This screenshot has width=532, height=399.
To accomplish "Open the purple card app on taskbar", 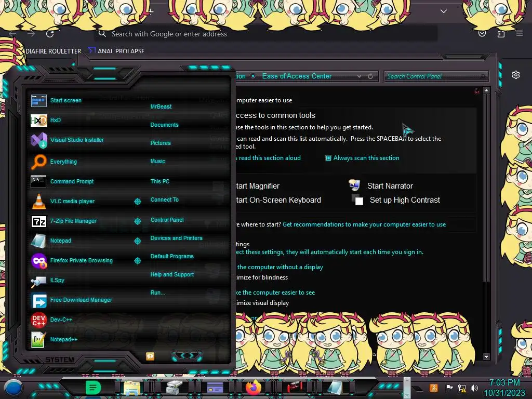I will pos(215,387).
